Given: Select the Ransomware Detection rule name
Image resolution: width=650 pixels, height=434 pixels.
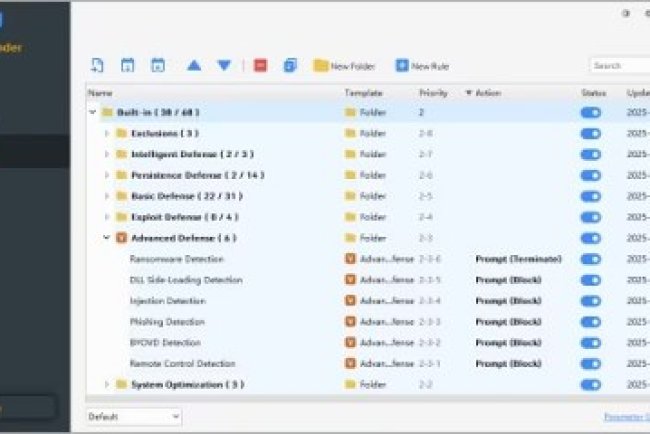Looking at the screenshot, I should coord(177,259).
